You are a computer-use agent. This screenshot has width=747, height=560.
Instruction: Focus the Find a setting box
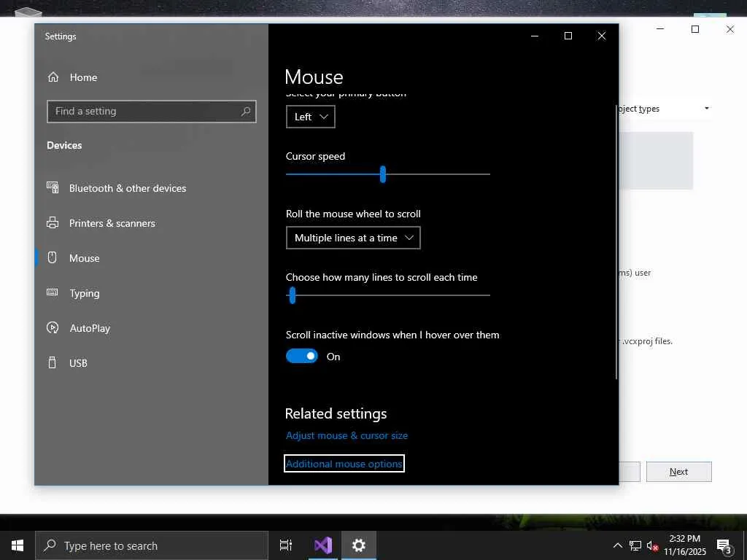tap(152, 112)
